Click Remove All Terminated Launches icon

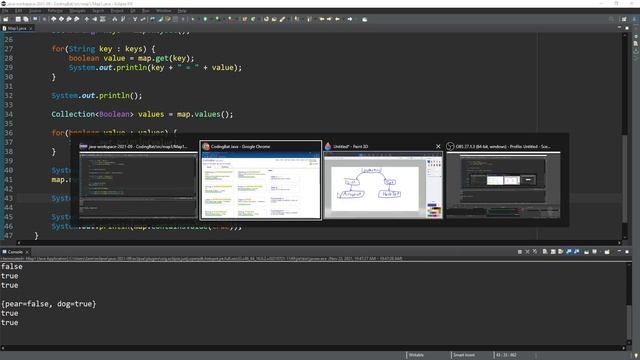click(x=535, y=252)
